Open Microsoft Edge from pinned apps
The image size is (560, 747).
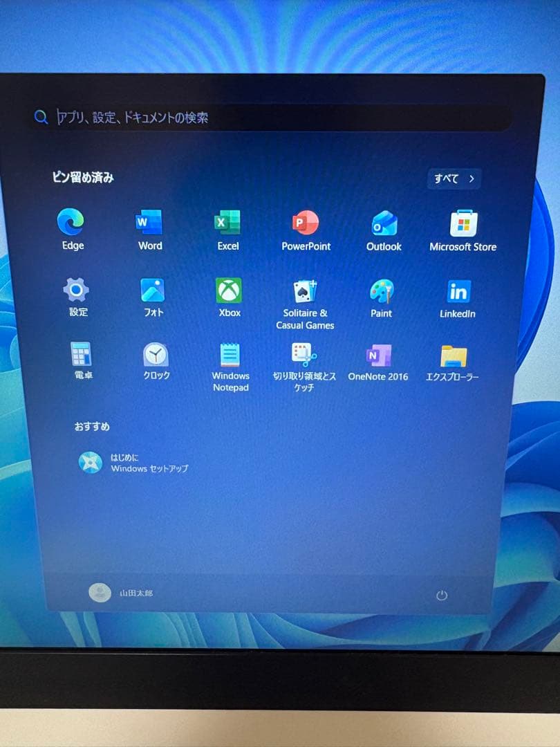pos(71,223)
